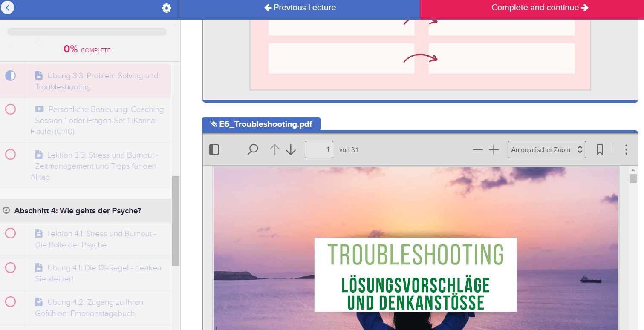Click the PDF viewer scroll-up arrow
Image resolution: width=644 pixels, height=330 pixels.
pyautogui.click(x=633, y=169)
